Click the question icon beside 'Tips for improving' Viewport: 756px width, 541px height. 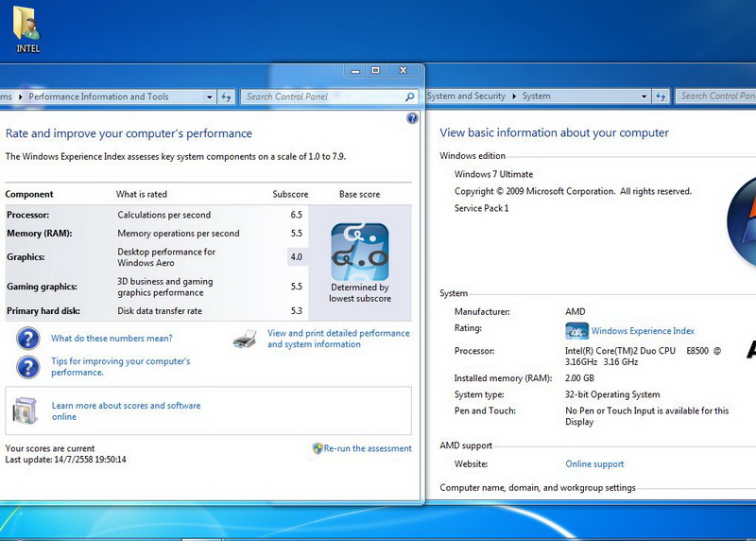click(x=28, y=367)
